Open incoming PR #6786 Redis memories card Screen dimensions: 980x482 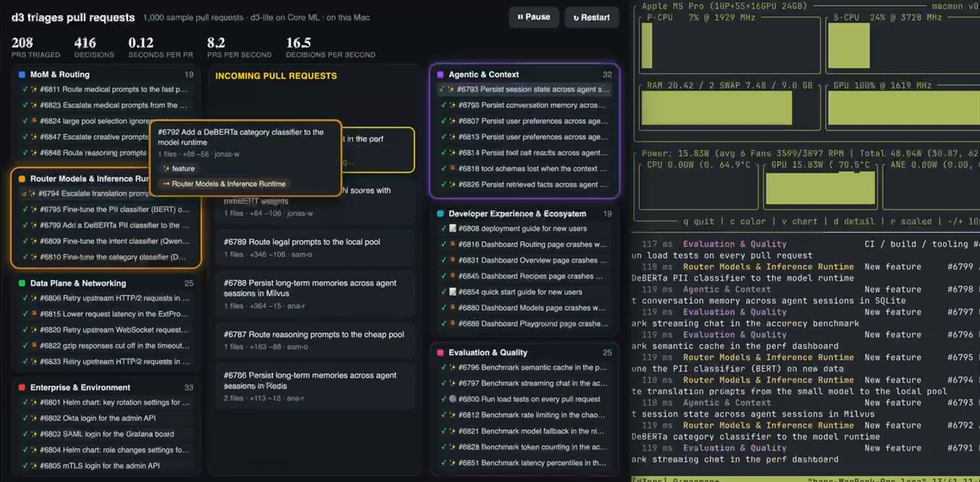click(x=315, y=387)
